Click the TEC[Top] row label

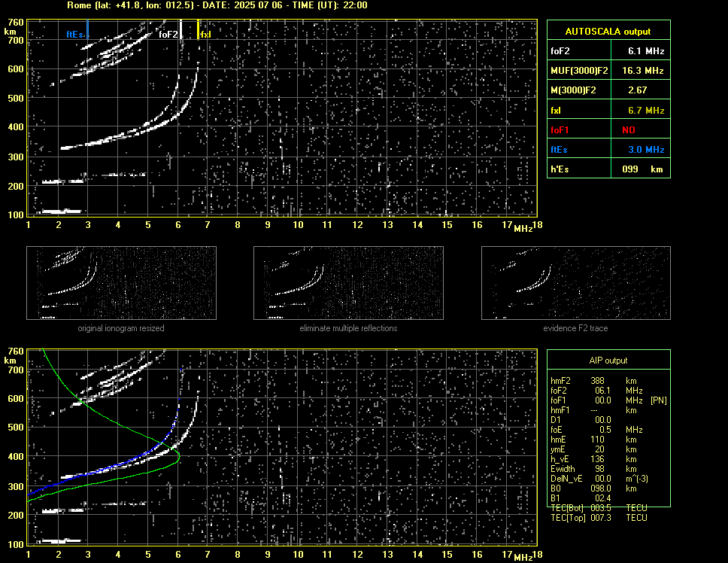tap(568, 518)
